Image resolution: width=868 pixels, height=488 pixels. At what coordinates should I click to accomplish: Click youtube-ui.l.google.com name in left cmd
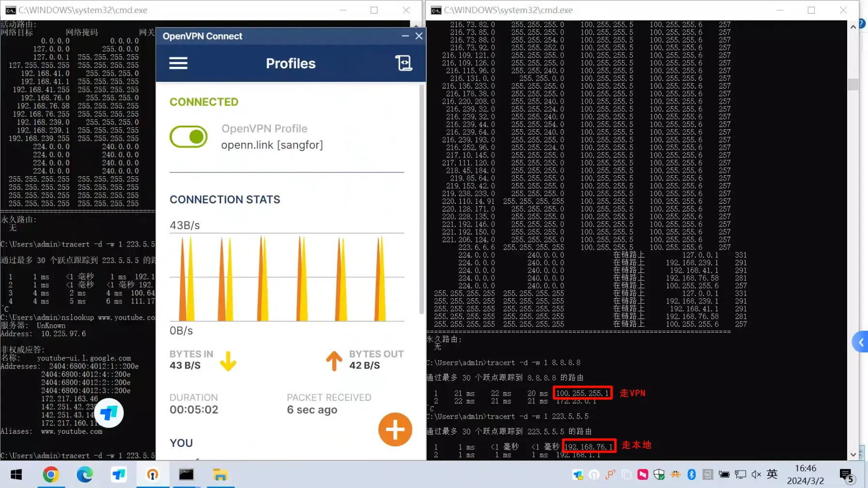[x=84, y=358]
